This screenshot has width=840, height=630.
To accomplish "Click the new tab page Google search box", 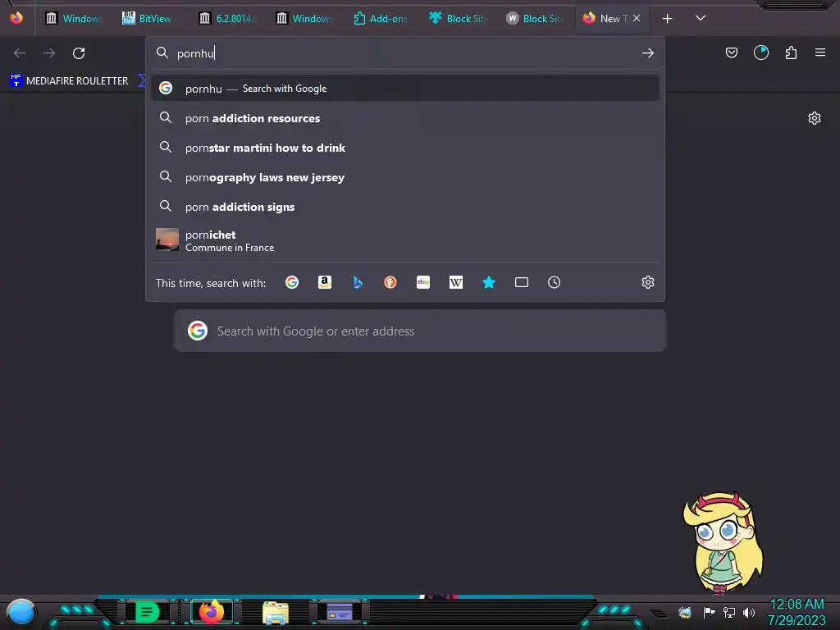I will [419, 331].
